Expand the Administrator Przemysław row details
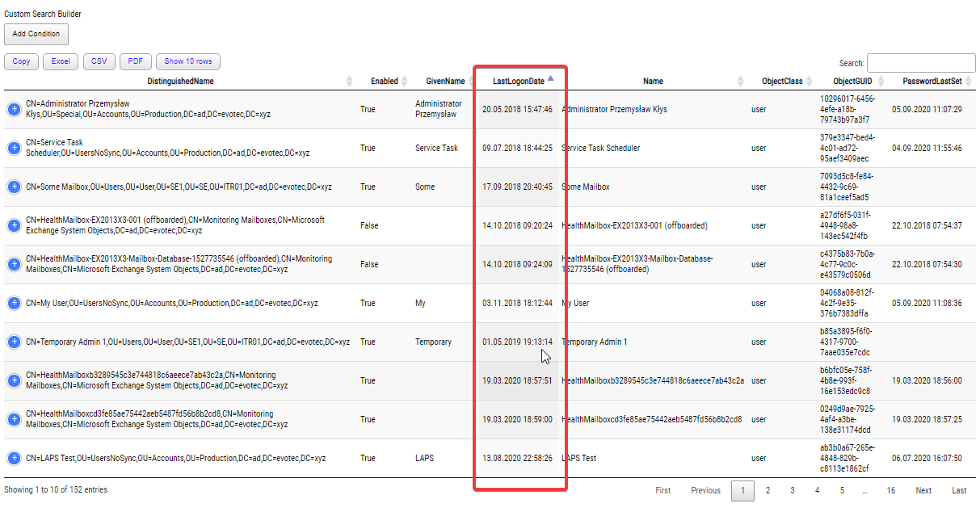980x512 pixels. (x=14, y=109)
